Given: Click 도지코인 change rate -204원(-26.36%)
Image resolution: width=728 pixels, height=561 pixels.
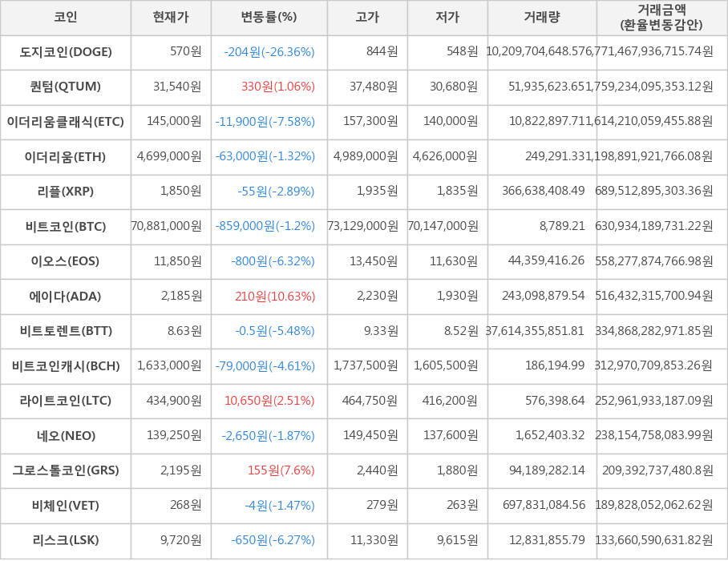Looking at the screenshot, I should [x=269, y=52].
